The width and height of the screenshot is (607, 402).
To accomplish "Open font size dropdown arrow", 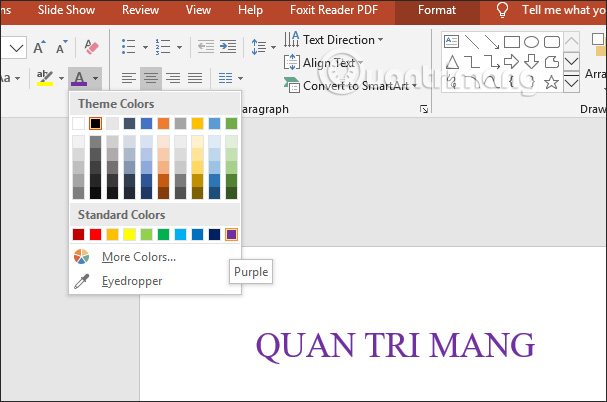I will click(x=16, y=48).
